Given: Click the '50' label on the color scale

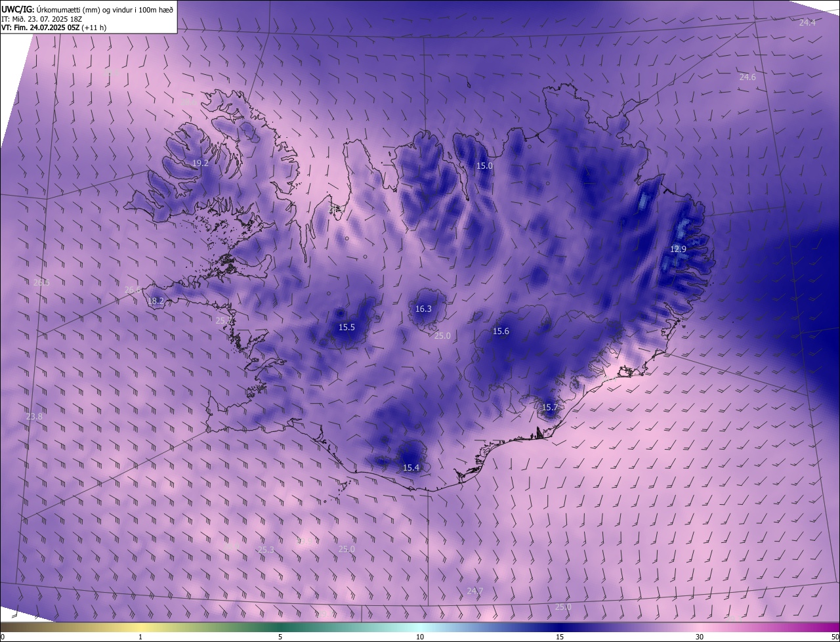Looking at the screenshot, I should [x=835, y=637].
